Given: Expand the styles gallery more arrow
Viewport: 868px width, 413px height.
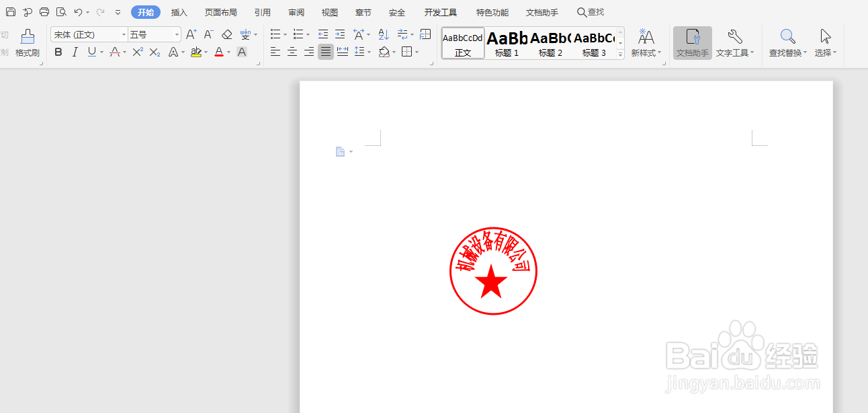Looking at the screenshot, I should tap(621, 55).
